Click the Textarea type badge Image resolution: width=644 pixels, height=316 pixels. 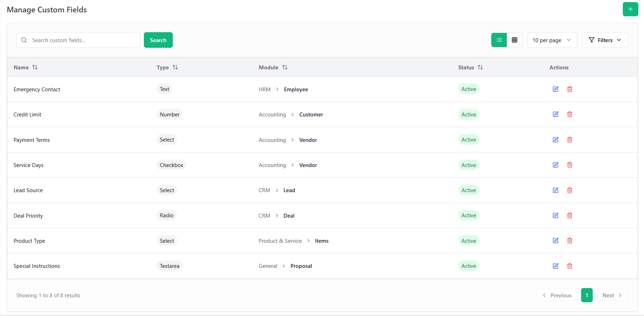(x=170, y=266)
